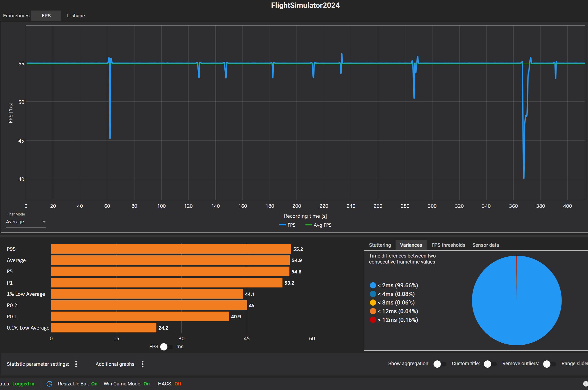Click the < 12ms (0.04%) legend swatch

point(373,311)
